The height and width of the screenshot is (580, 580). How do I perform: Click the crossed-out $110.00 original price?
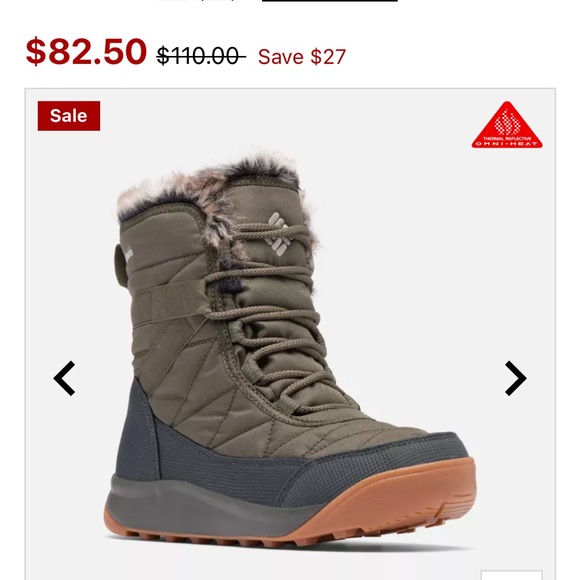pos(201,56)
